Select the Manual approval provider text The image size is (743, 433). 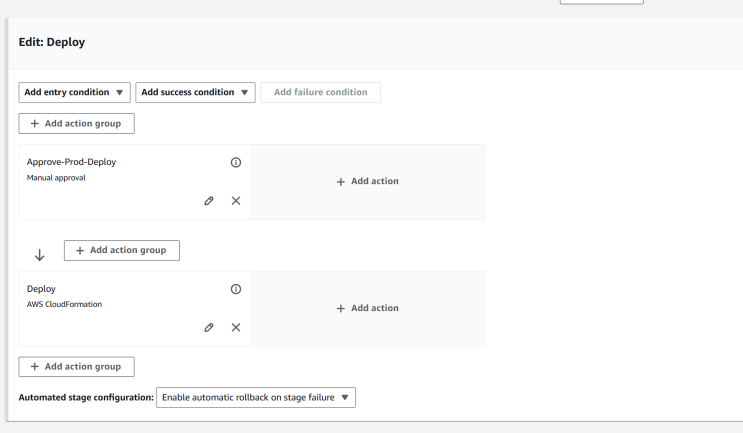(x=56, y=178)
